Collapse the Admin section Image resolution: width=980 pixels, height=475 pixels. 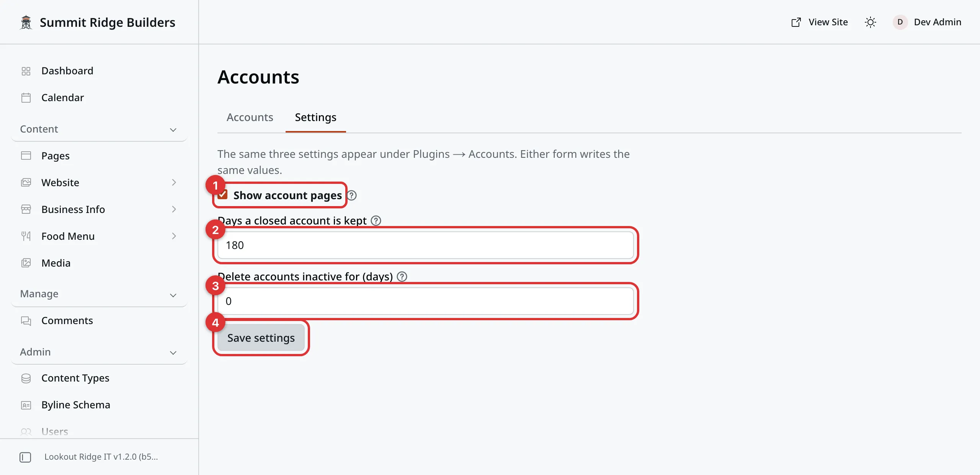pyautogui.click(x=99, y=352)
